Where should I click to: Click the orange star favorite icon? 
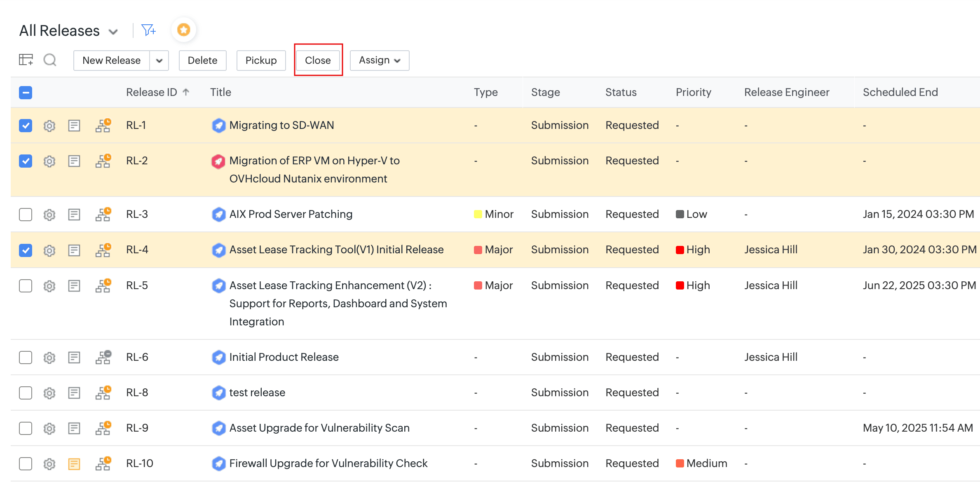click(183, 30)
